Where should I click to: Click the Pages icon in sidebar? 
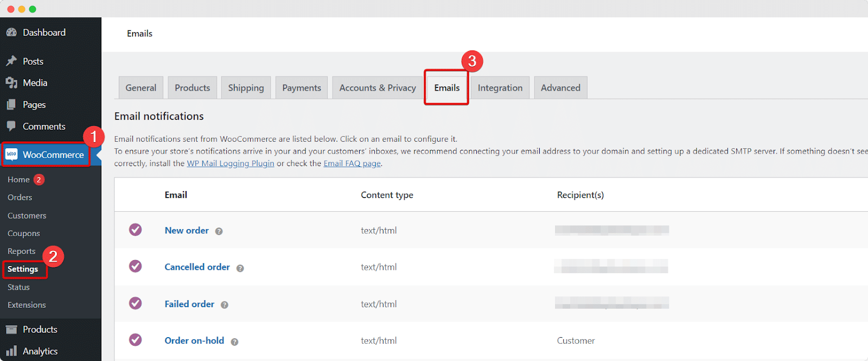[x=11, y=104]
